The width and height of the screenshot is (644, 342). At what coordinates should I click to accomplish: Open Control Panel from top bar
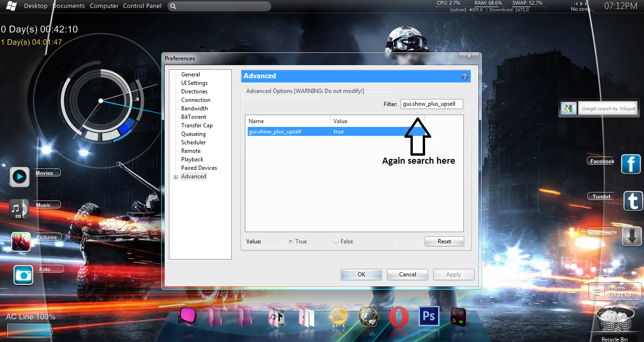point(142,6)
